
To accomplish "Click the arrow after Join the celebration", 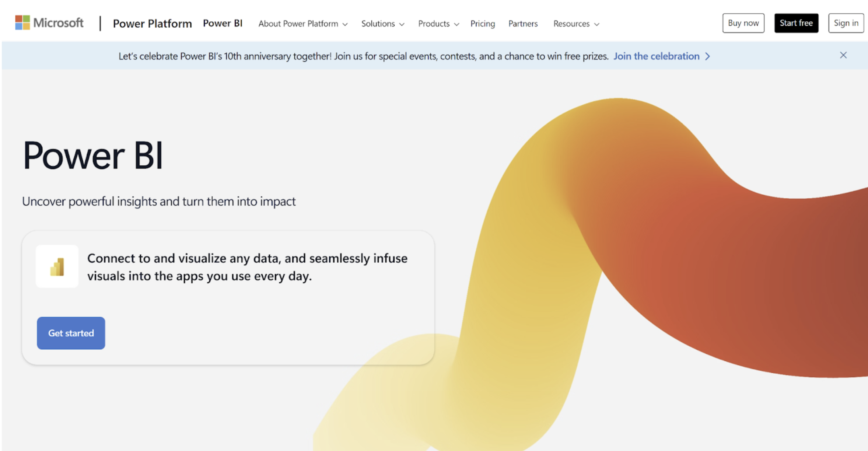I will [x=708, y=56].
